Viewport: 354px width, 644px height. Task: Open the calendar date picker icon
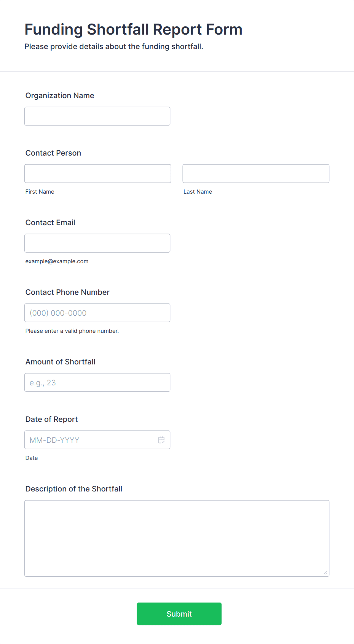[x=161, y=440]
